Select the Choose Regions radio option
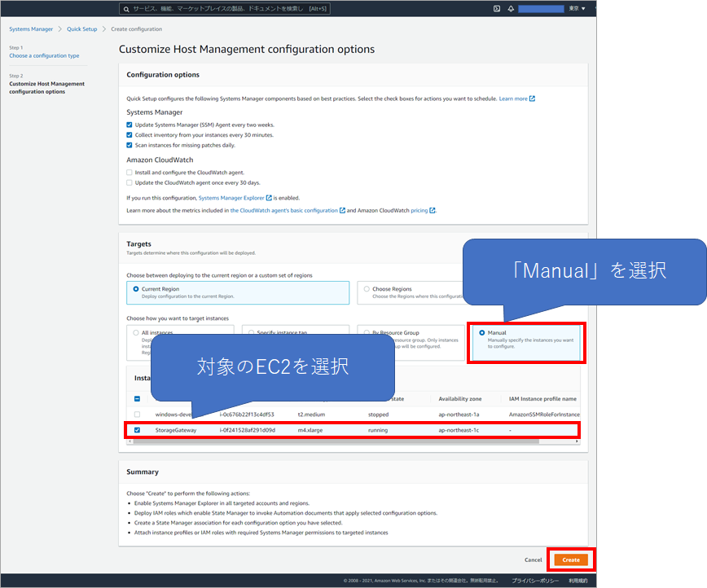The height and width of the screenshot is (588, 707). (x=367, y=289)
